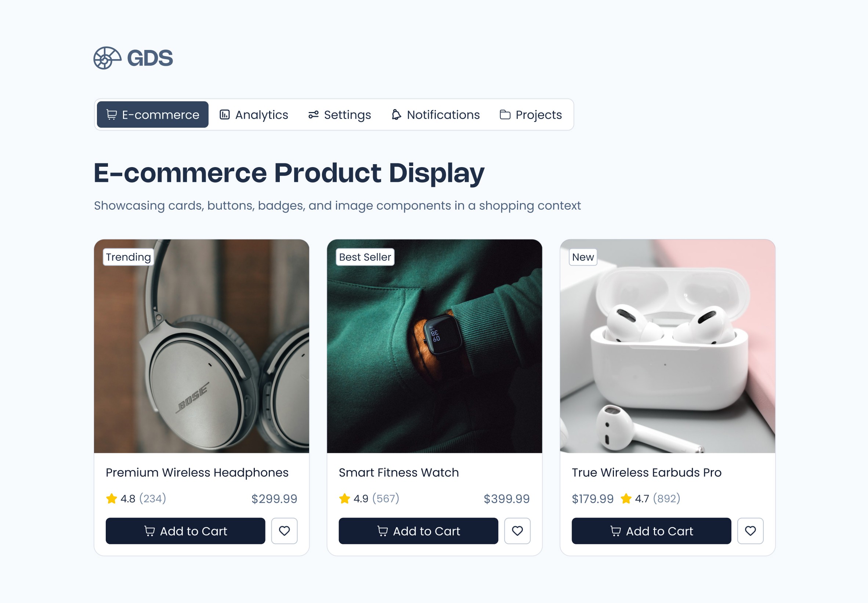Screen dimensions: 868x603
Task: Add True Wireless Earbuds Pro to wishlist
Action: tap(751, 531)
